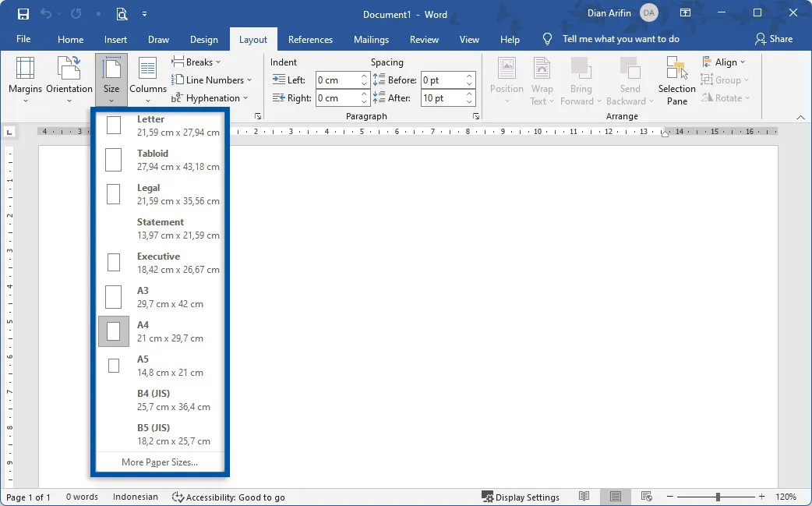Select the Wrap Text tool
Screen dimensions: 812x506
click(542, 78)
